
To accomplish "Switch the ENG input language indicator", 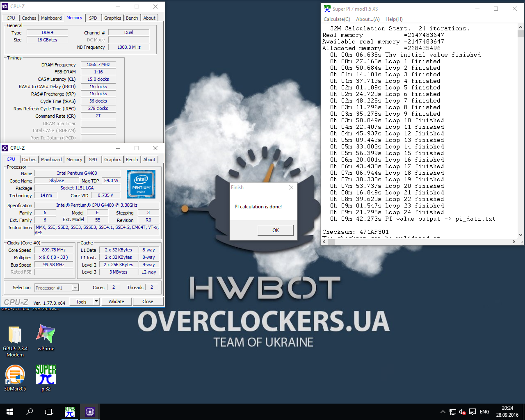I will 484,412.
